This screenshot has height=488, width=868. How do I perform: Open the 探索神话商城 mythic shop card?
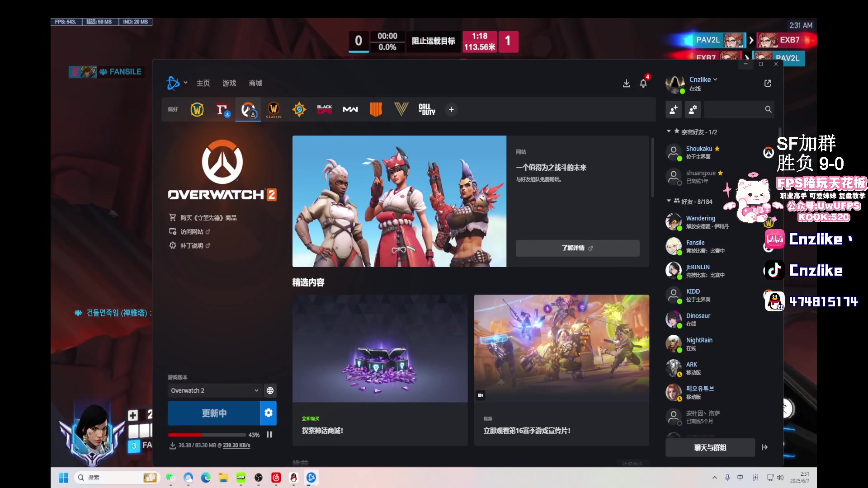point(380,370)
